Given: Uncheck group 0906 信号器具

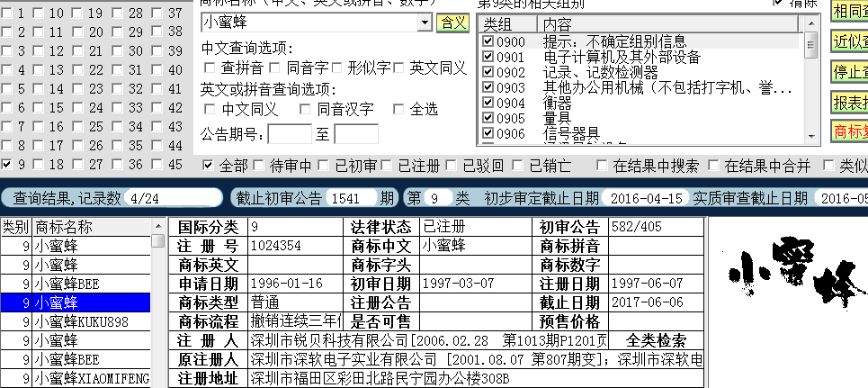Looking at the screenshot, I should (488, 133).
